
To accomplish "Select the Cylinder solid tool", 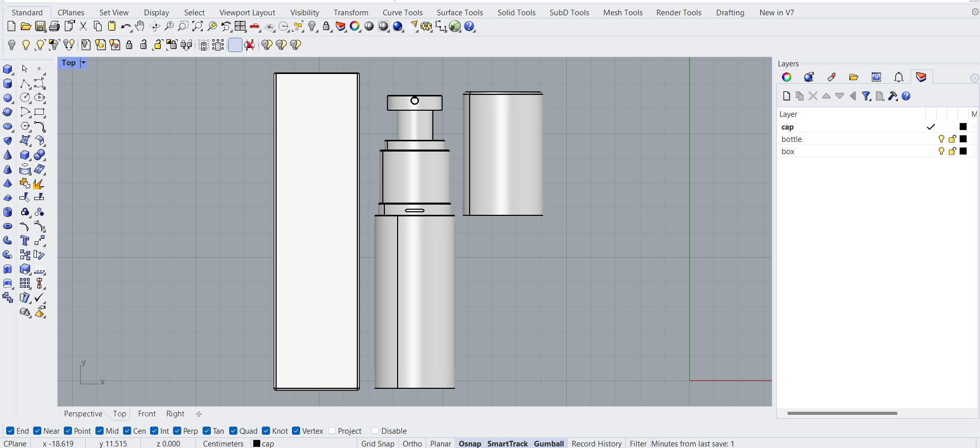I will 8,84.
